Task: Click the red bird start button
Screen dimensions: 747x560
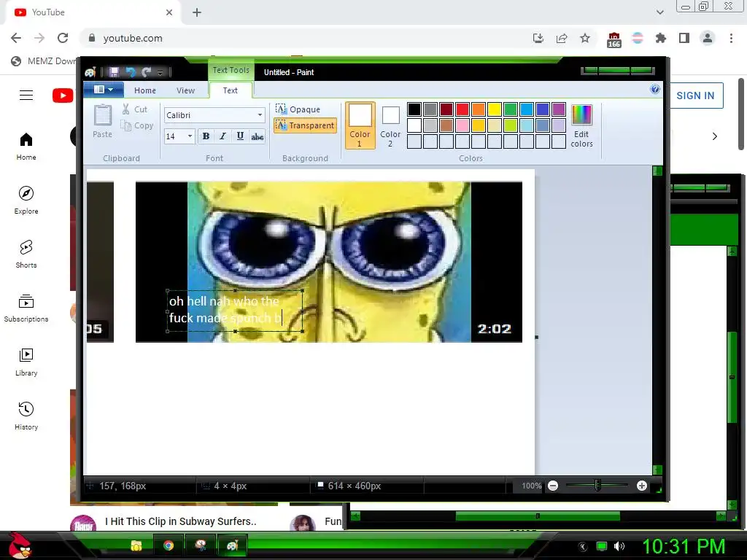Action: [x=19, y=545]
